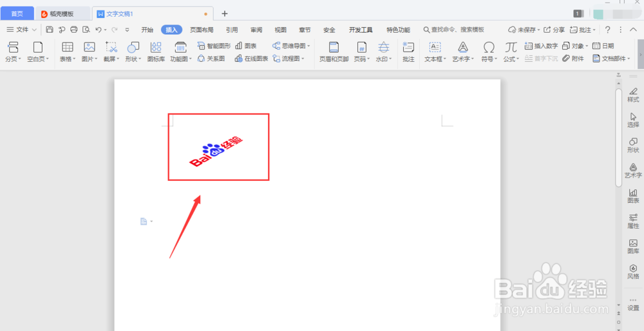Click the help question mark icon

pos(607,30)
